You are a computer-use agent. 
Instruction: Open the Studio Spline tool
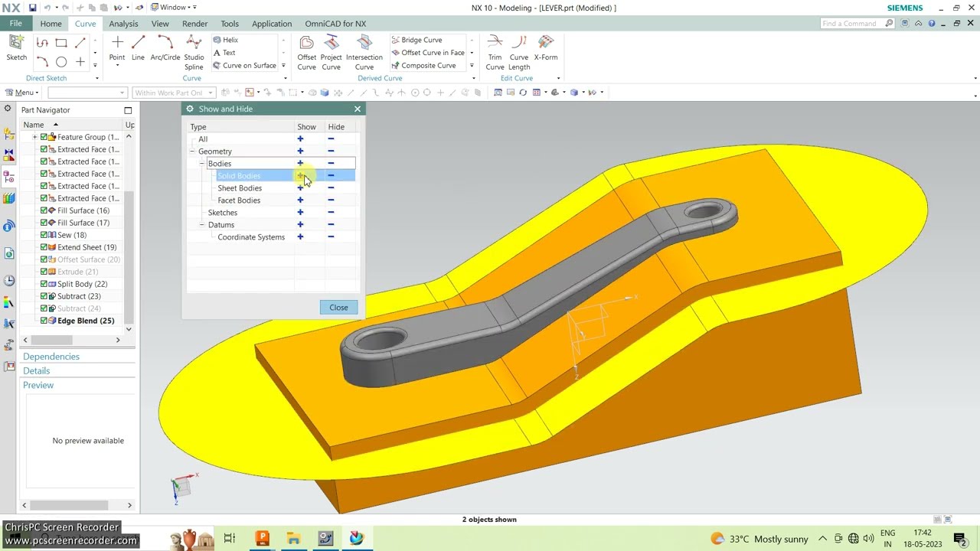pos(194,53)
